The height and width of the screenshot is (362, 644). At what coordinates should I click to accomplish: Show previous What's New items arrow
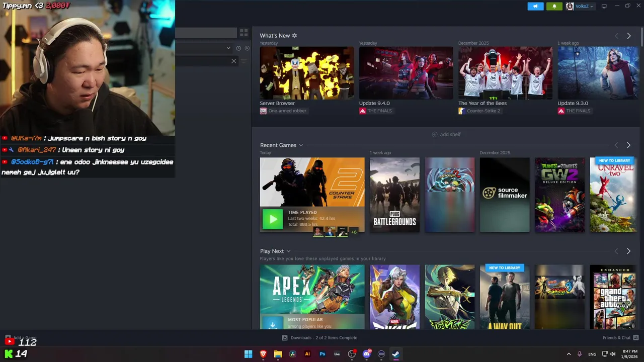[616, 36]
